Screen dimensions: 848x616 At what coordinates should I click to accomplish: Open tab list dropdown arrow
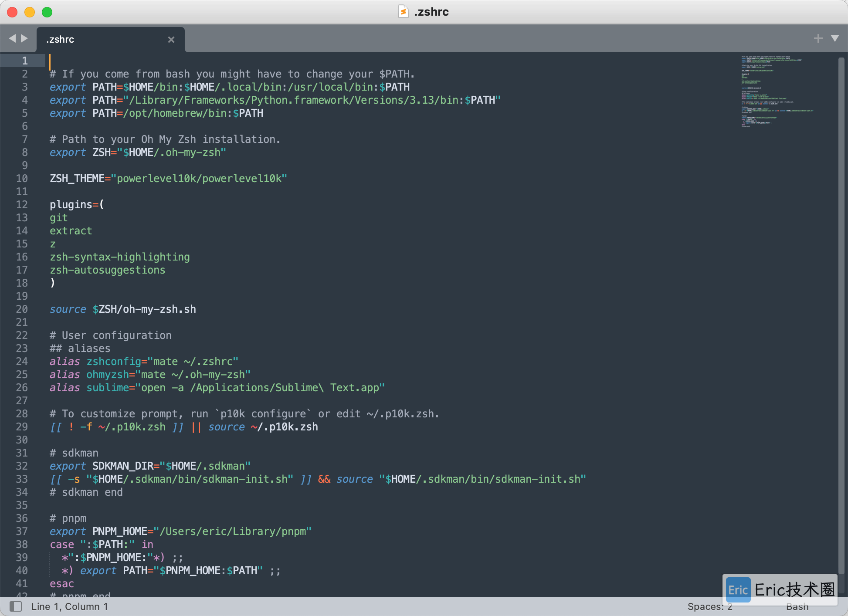835,38
